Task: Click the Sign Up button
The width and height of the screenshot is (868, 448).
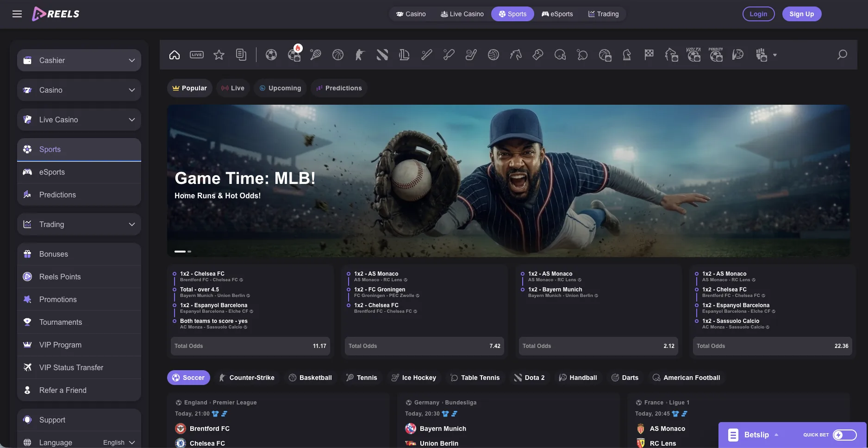Action: click(x=802, y=14)
